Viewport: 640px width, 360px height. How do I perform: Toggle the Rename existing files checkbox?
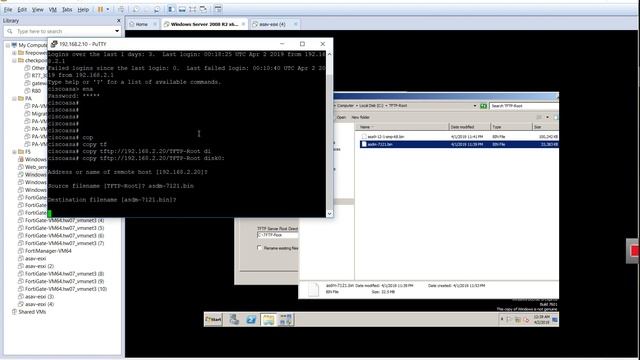coord(260,248)
